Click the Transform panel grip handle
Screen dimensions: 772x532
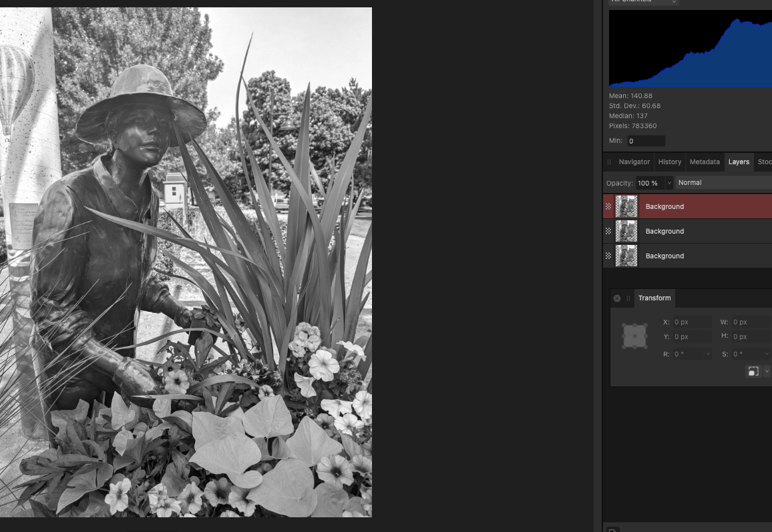(x=628, y=298)
